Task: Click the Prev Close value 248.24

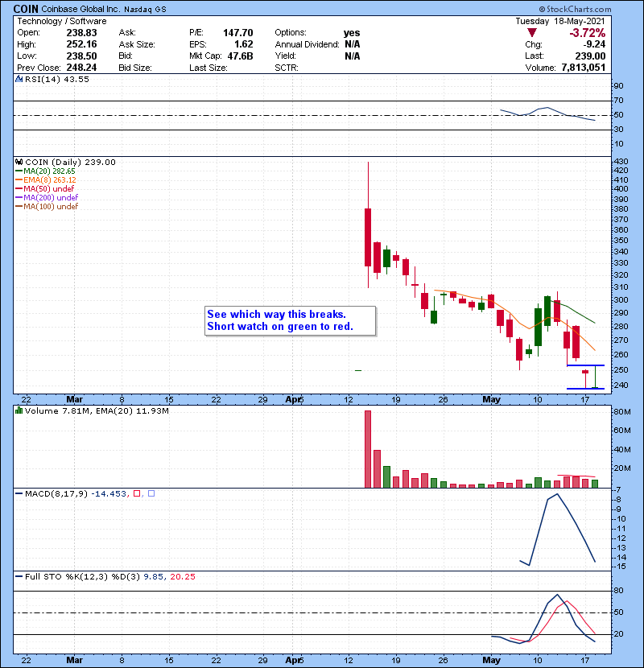Action: coord(81,68)
